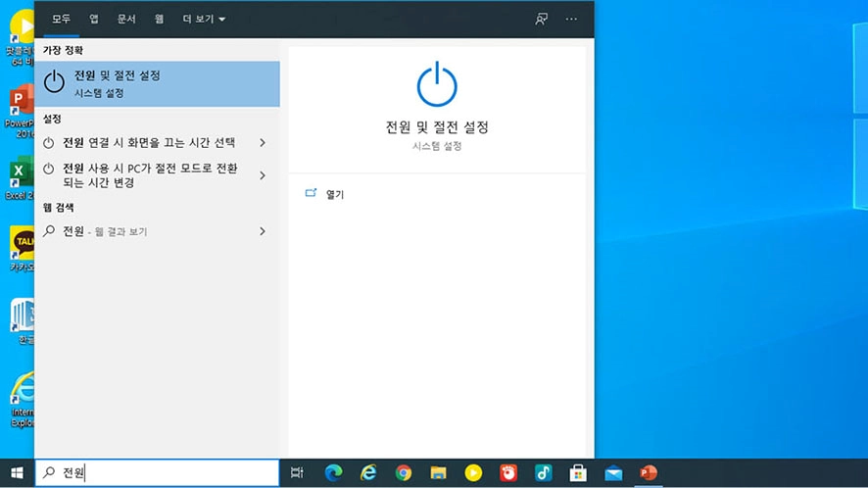Viewport: 868px width, 488px height.
Task: Open the Excel desktop shortcut
Action: click(x=20, y=177)
